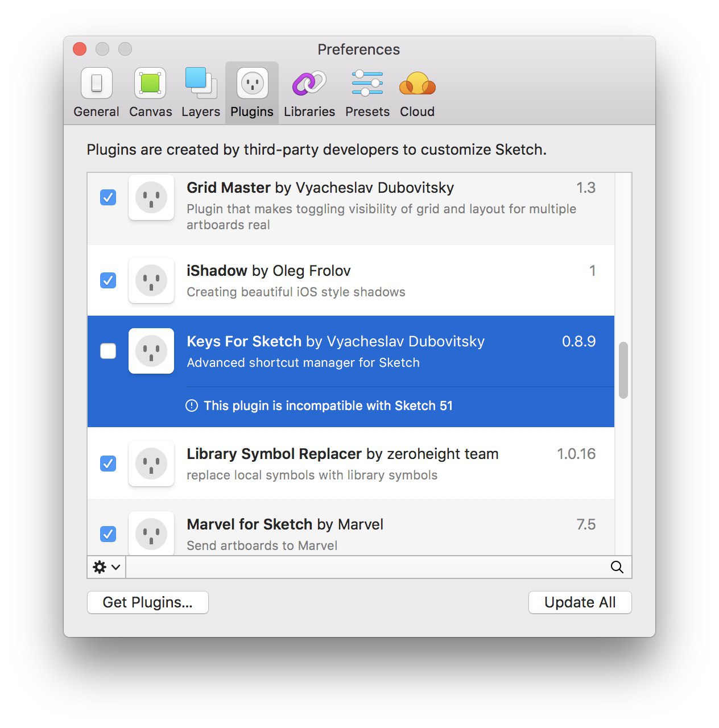Enable the Keys For Sketch checkbox
The image size is (719, 728).
point(108,351)
